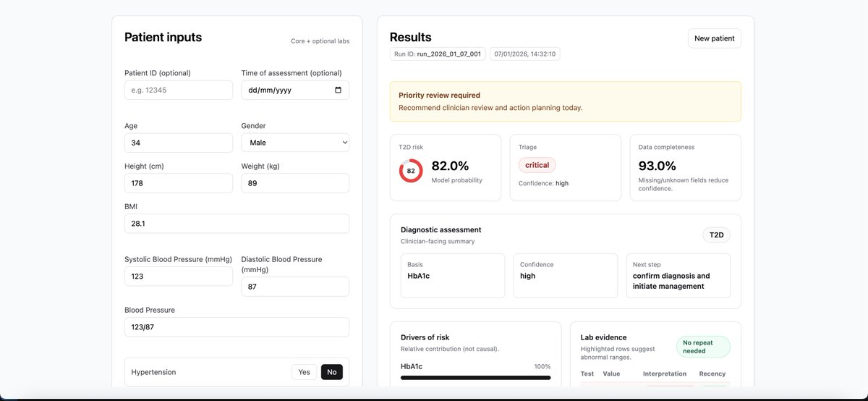Viewport: 868px width, 401px height.
Task: Click the Recency column header
Action: tap(712, 374)
